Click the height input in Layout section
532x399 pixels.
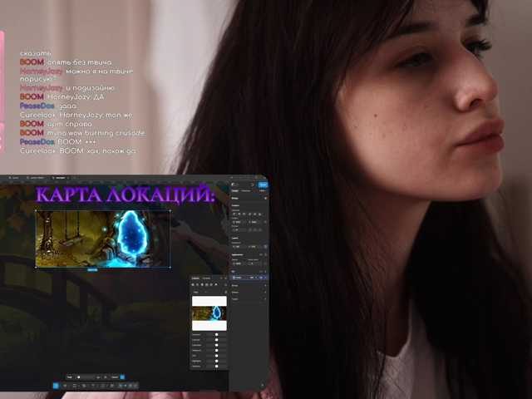pos(254,247)
